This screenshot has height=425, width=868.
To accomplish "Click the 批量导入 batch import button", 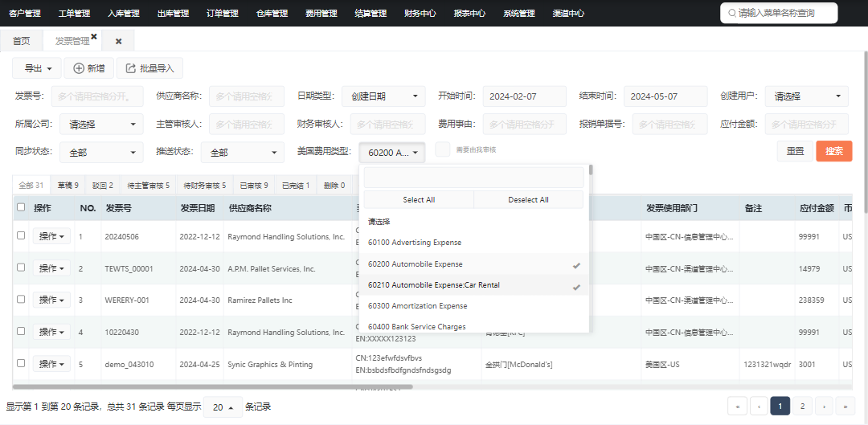I will pyautogui.click(x=150, y=68).
